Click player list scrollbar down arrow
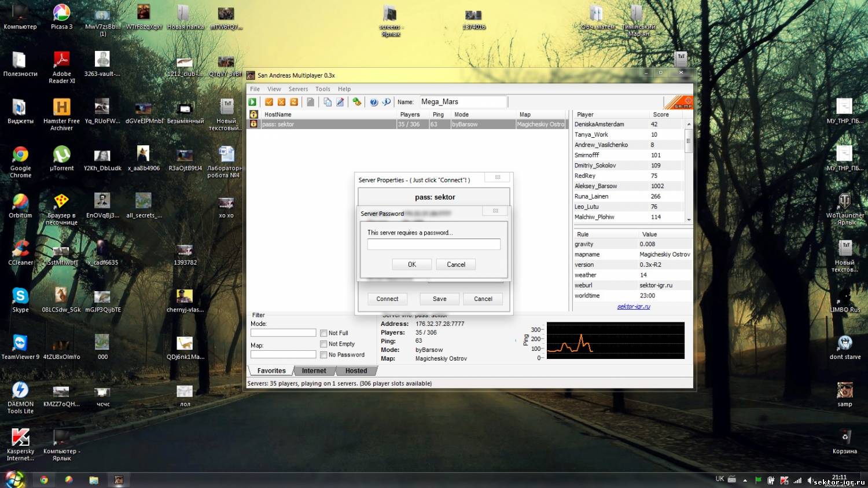868x488 pixels. tap(689, 220)
